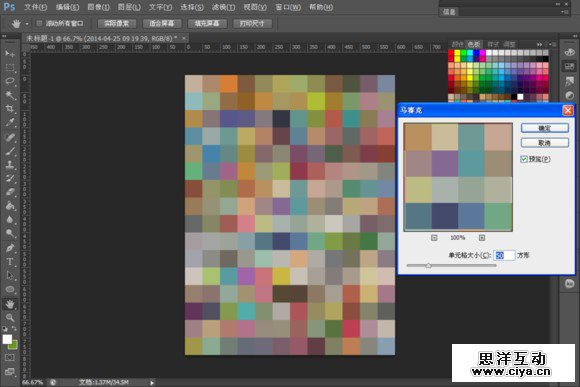Open the 图层(L) menu
The height and width of the screenshot is (387, 580).
(x=129, y=7)
